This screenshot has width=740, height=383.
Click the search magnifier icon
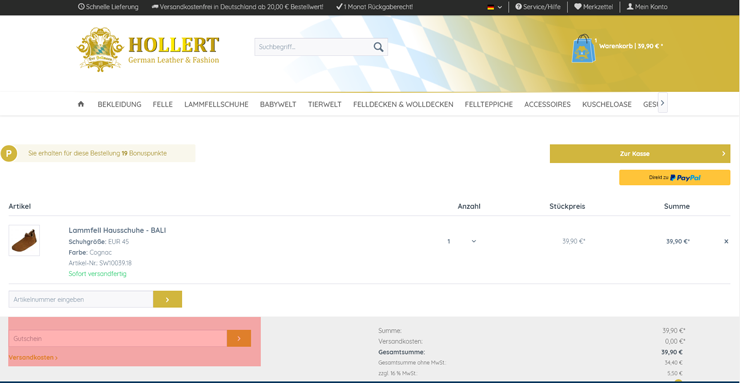378,47
